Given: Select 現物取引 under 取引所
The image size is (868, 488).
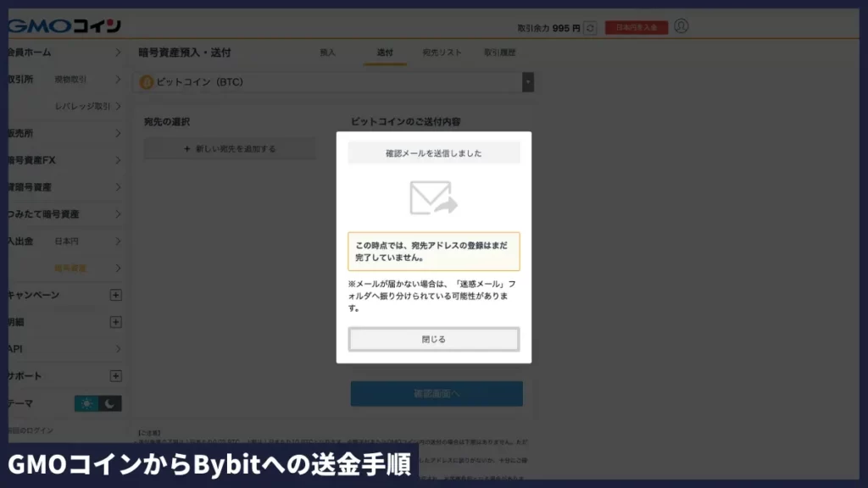Looking at the screenshot, I should [71, 80].
